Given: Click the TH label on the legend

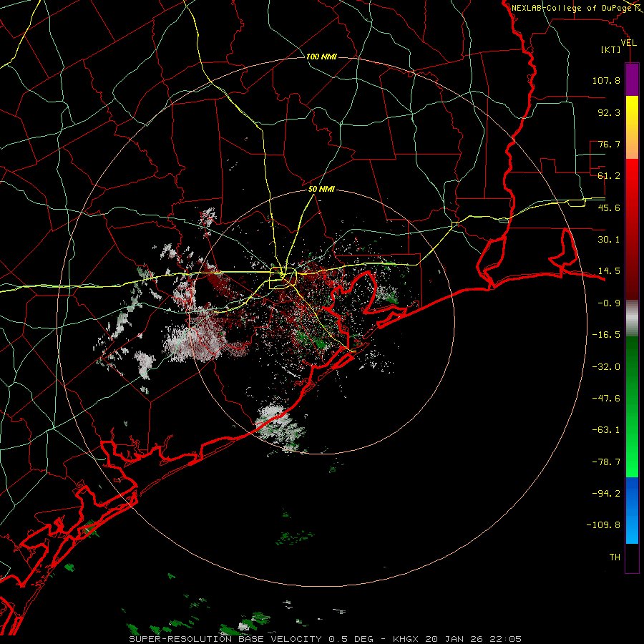Looking at the screenshot, I should (x=615, y=557).
